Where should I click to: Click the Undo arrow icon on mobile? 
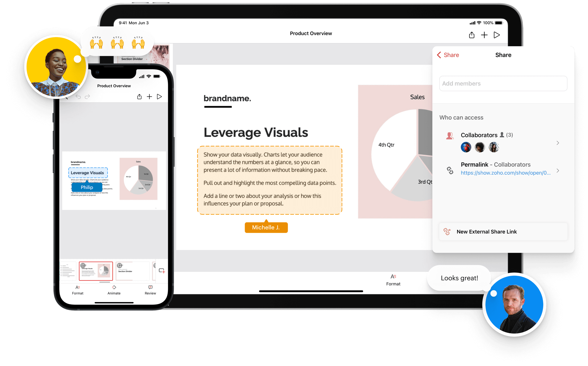click(x=79, y=98)
